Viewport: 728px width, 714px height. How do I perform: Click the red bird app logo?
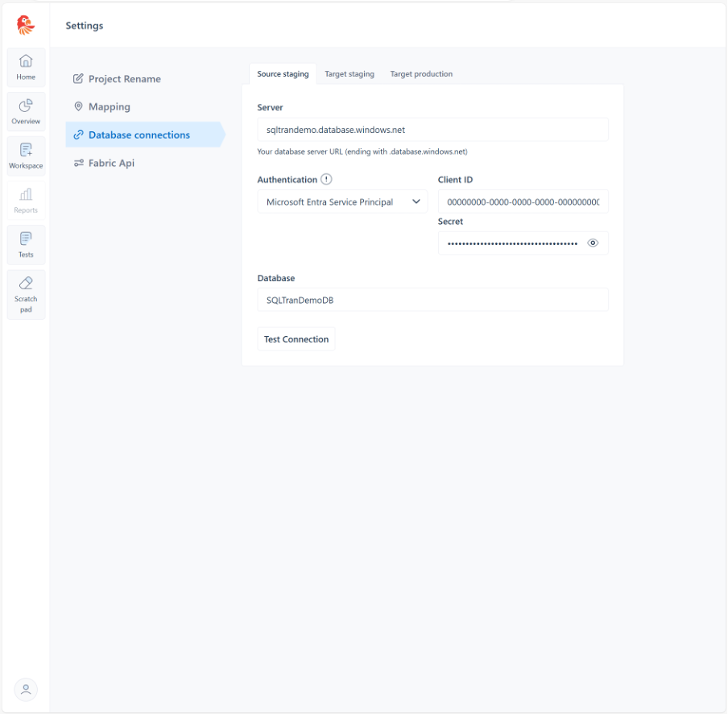click(x=26, y=25)
